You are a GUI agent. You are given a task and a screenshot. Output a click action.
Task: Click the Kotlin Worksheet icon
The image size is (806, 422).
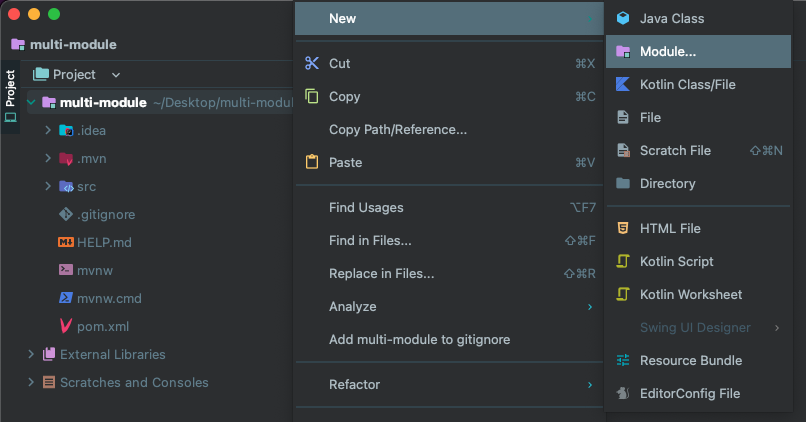[623, 294]
